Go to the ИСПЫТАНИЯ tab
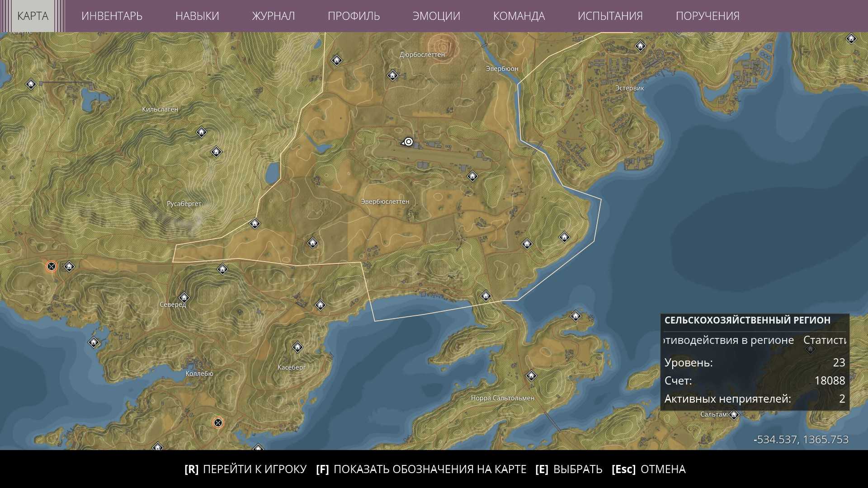This screenshot has width=868, height=488. pyautogui.click(x=610, y=16)
